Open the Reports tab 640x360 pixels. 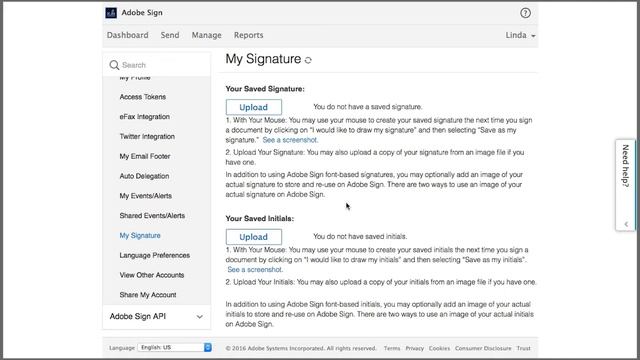tap(249, 35)
